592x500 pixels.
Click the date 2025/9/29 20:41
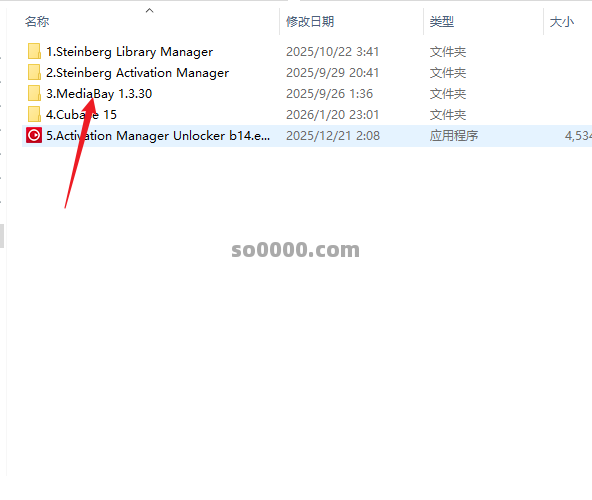point(332,73)
